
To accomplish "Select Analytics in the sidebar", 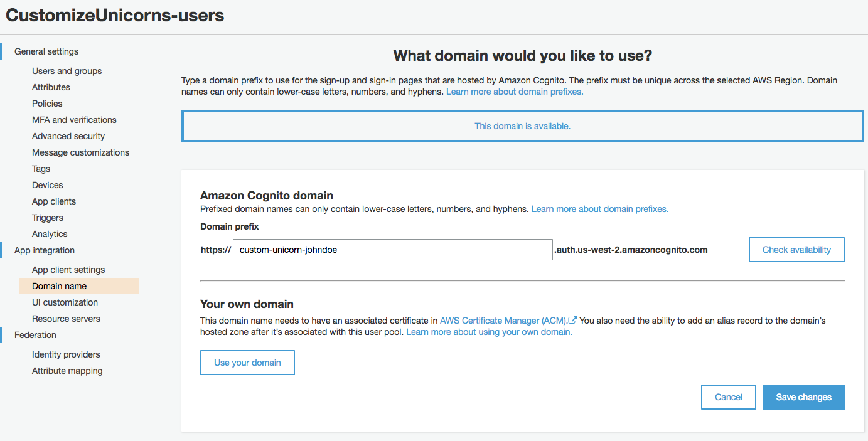I will coord(50,234).
